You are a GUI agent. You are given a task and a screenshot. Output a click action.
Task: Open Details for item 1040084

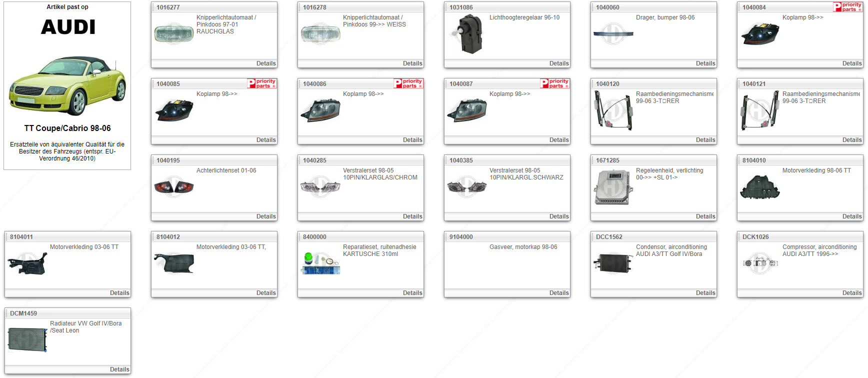tap(852, 63)
